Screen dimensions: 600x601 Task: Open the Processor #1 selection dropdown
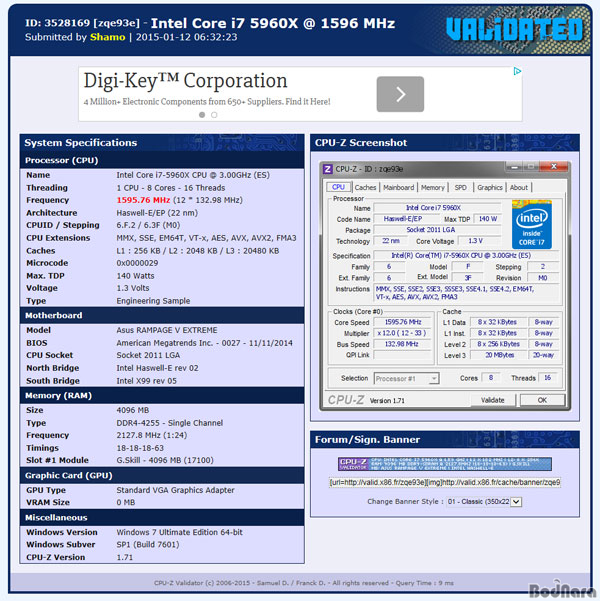click(406, 379)
